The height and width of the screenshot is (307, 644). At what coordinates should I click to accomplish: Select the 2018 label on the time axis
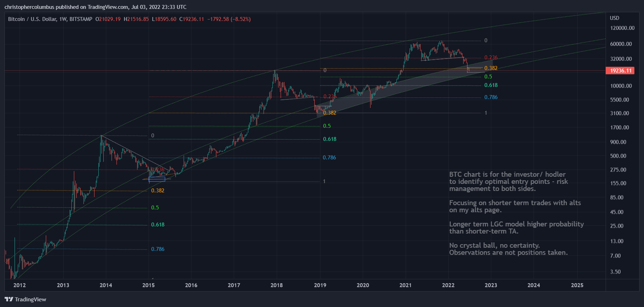click(x=276, y=285)
